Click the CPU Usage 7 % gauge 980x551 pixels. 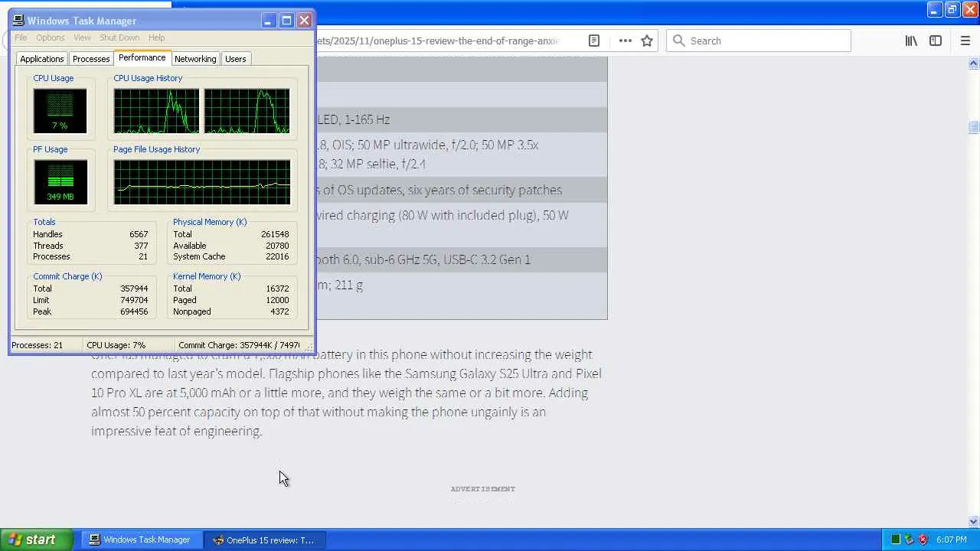(60, 111)
